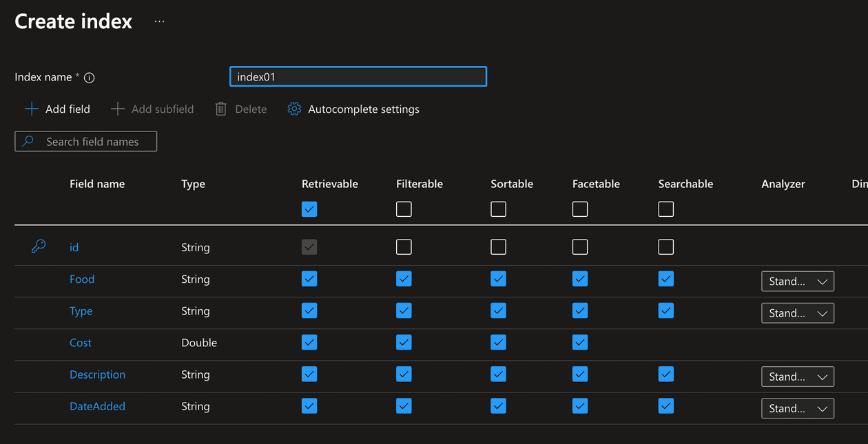Open the Analyzer dropdown for Food
This screenshot has height=444, width=868.
click(797, 281)
